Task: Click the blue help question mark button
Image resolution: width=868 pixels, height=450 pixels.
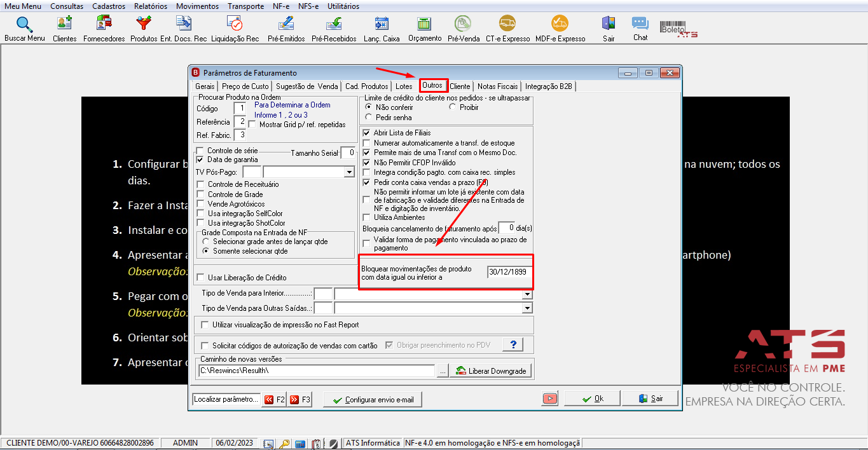Action: (513, 344)
